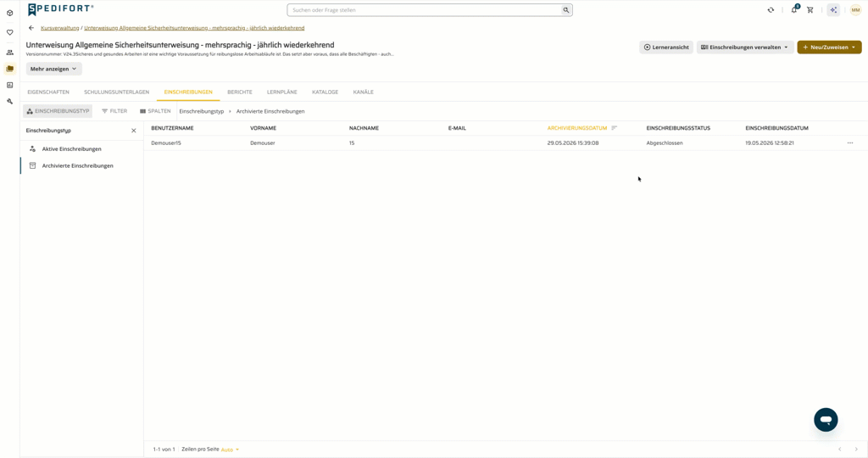
Task: Sort by the E-Mail column header
Action: point(457,128)
